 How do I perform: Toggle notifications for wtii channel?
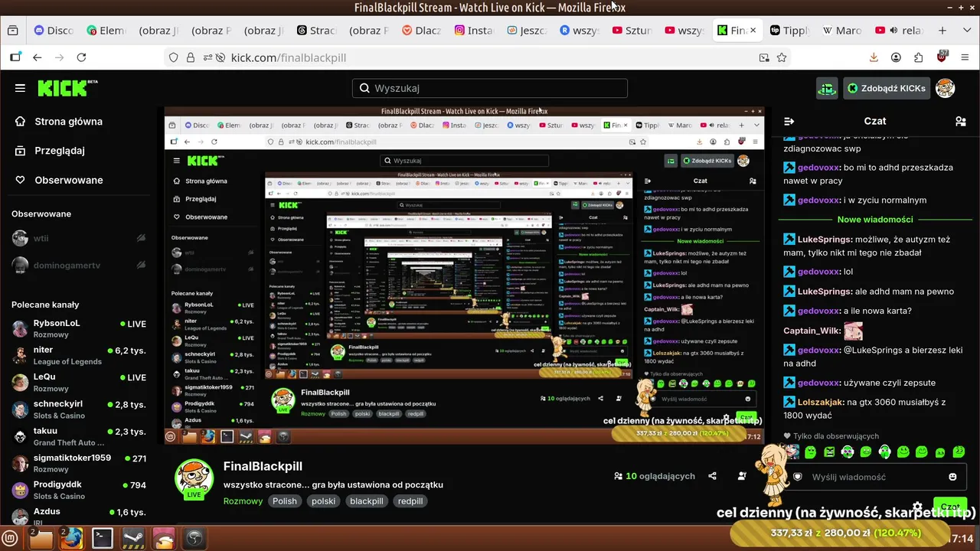click(x=141, y=238)
